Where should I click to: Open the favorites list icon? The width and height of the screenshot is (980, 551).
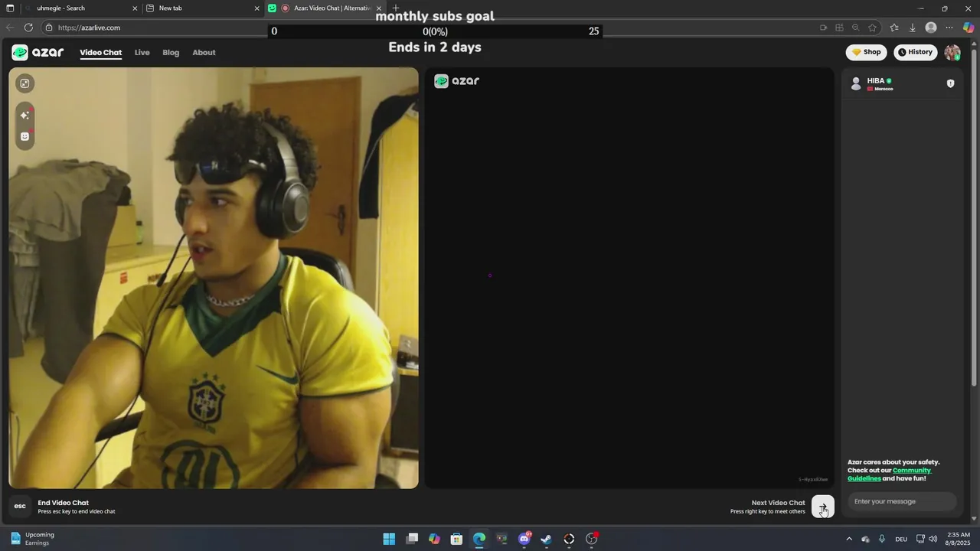click(894, 28)
